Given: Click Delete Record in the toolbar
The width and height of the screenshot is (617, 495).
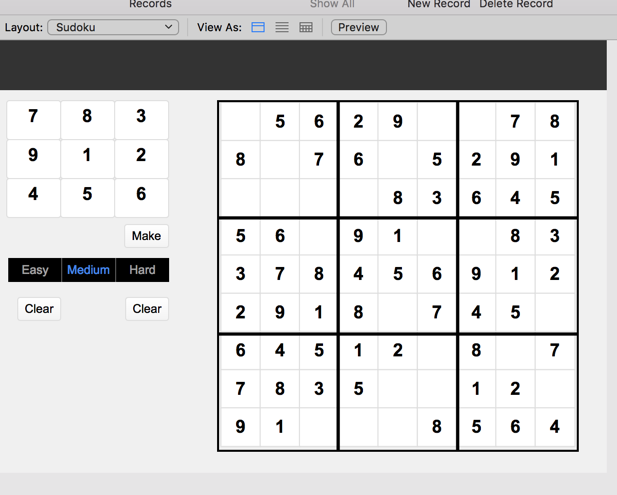Looking at the screenshot, I should pyautogui.click(x=516, y=4).
